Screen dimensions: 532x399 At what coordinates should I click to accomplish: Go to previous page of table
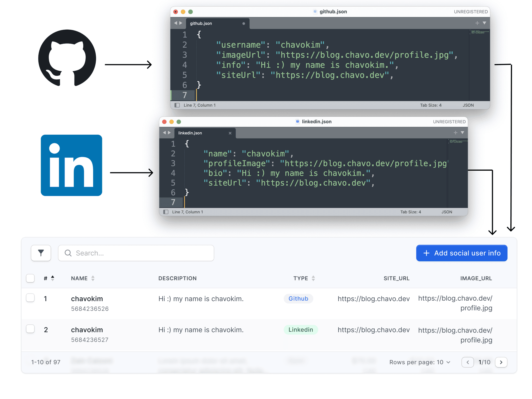[x=468, y=362]
